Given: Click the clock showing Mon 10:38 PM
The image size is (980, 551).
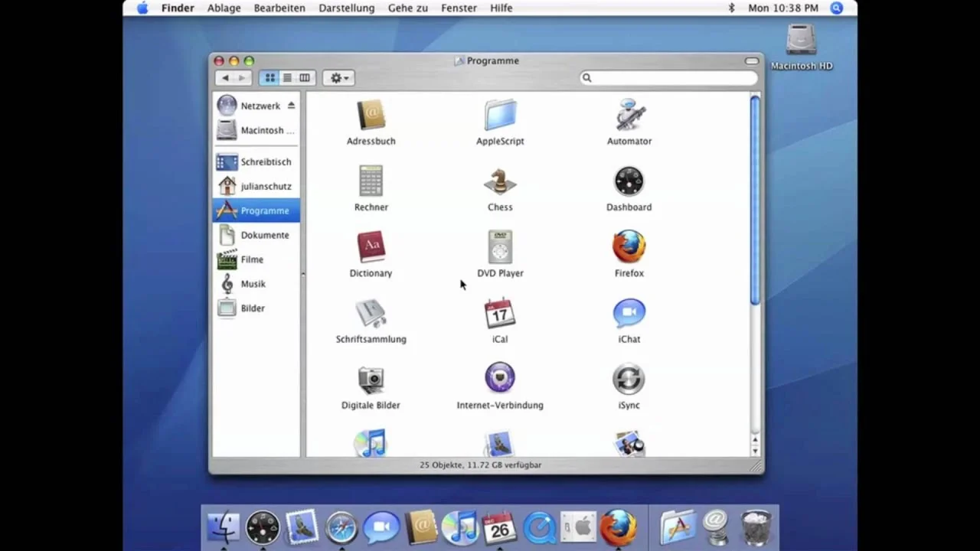Looking at the screenshot, I should click(x=783, y=8).
